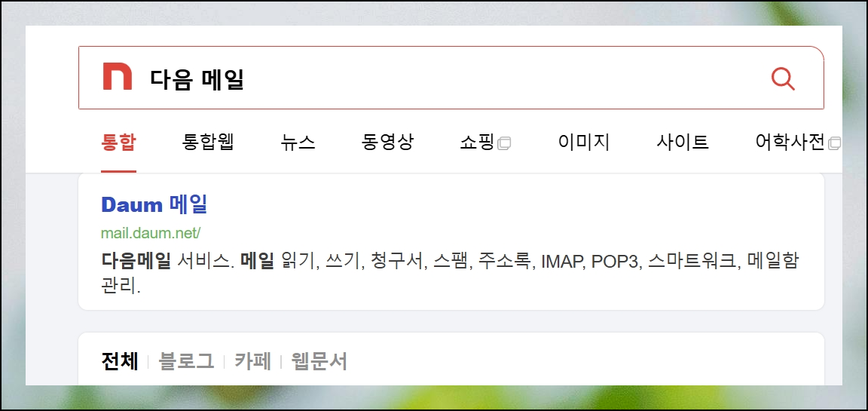
Task: Click the red Nate logo icon
Action: pos(118,76)
